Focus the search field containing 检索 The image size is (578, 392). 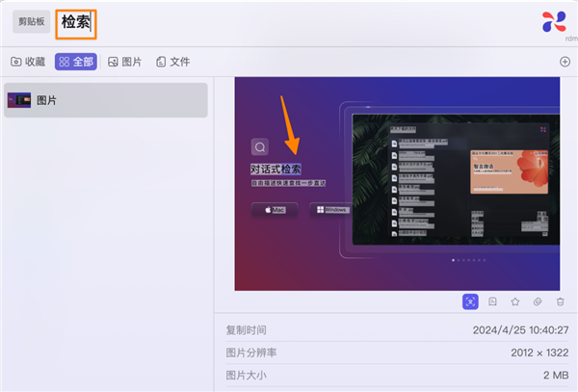coord(76,23)
